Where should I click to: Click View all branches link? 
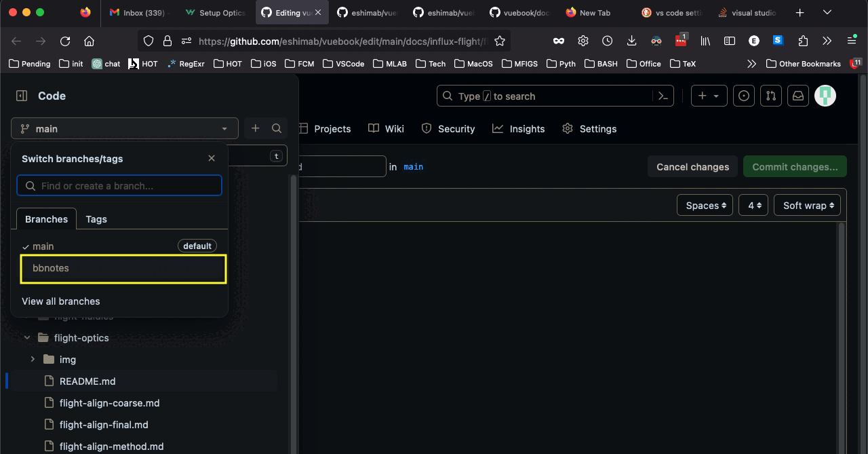pyautogui.click(x=61, y=301)
